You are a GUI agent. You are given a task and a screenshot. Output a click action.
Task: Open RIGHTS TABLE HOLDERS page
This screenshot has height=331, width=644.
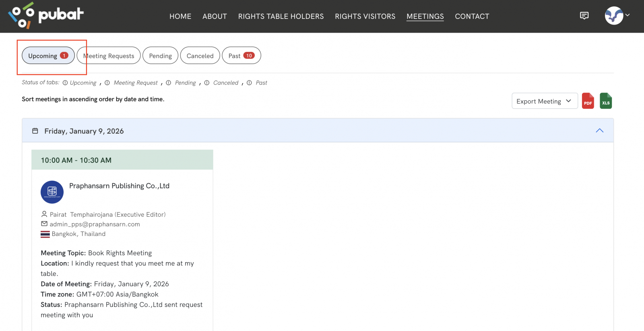click(x=281, y=17)
